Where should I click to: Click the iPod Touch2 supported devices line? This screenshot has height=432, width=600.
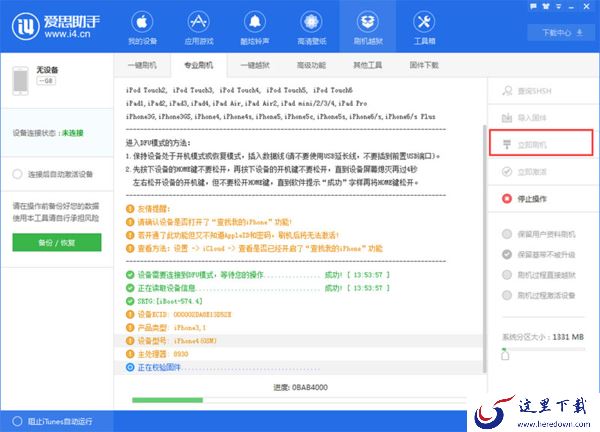(239, 90)
